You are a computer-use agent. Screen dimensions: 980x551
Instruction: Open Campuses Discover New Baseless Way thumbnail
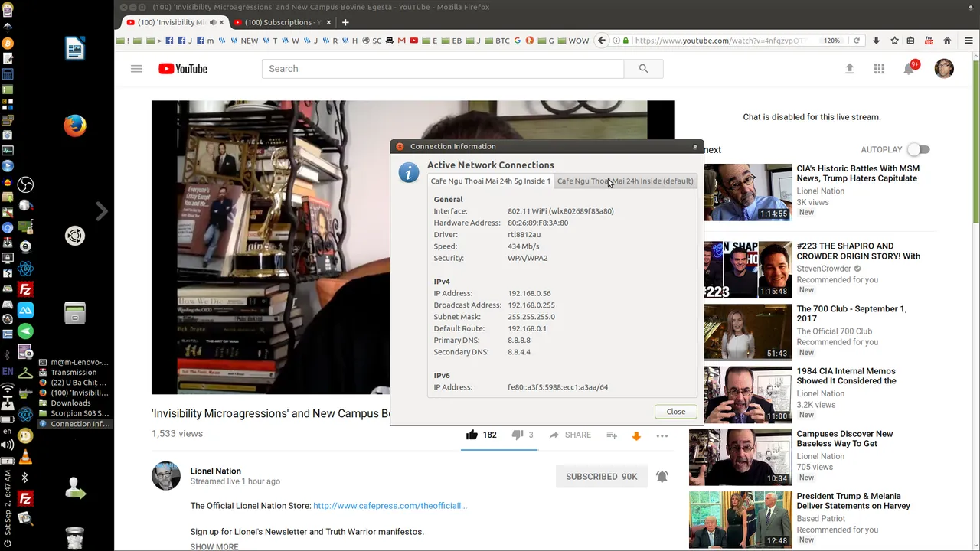point(740,457)
